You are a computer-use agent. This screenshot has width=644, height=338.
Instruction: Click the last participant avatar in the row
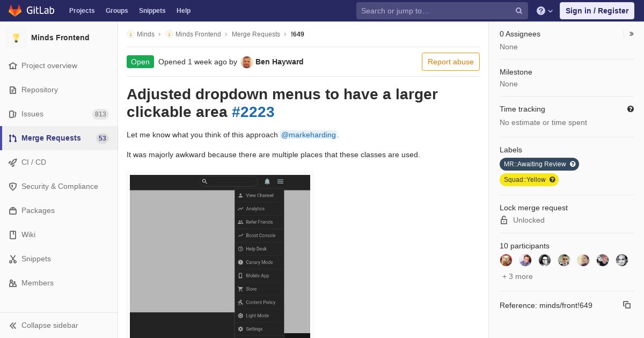(622, 260)
